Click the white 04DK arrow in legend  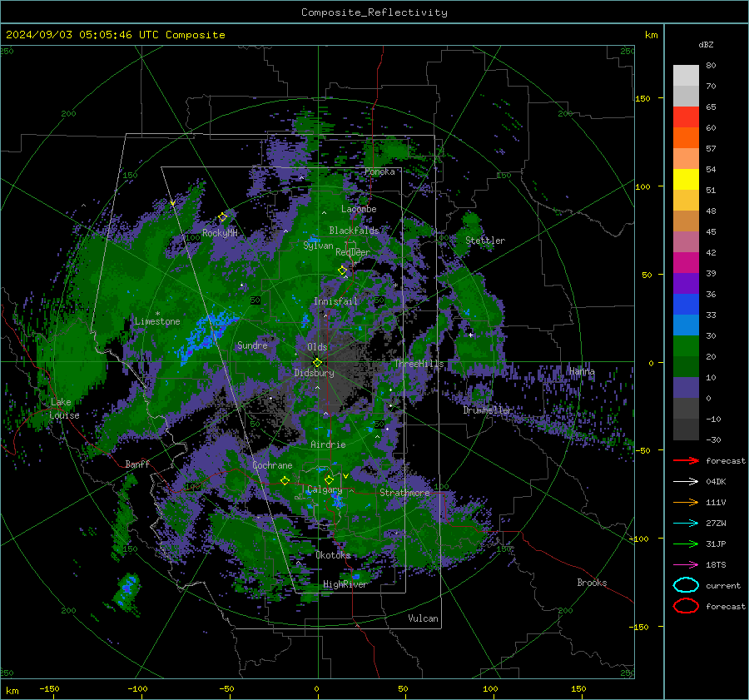click(x=686, y=481)
